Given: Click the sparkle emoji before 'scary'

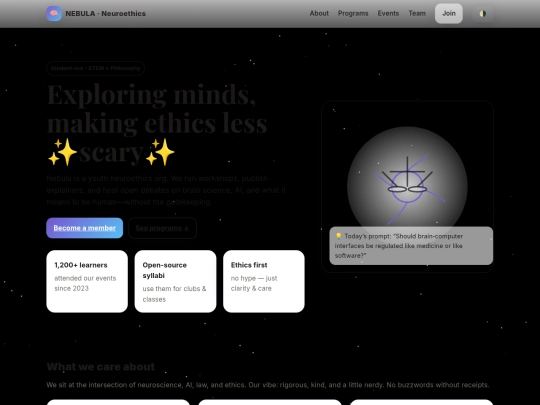Looking at the screenshot, I should coord(62,152).
